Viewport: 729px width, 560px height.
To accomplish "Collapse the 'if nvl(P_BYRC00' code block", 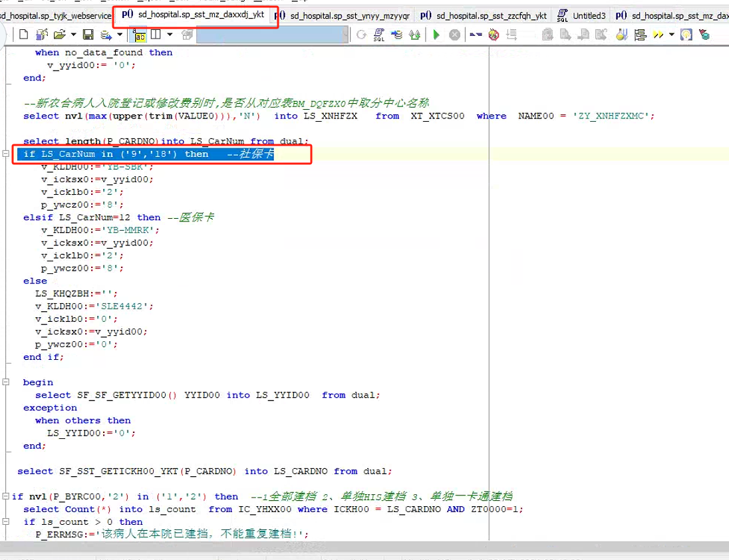I will coord(6,497).
